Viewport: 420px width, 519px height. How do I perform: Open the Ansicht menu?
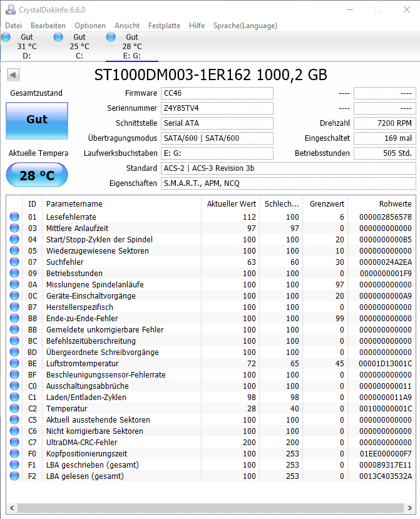coord(127,26)
